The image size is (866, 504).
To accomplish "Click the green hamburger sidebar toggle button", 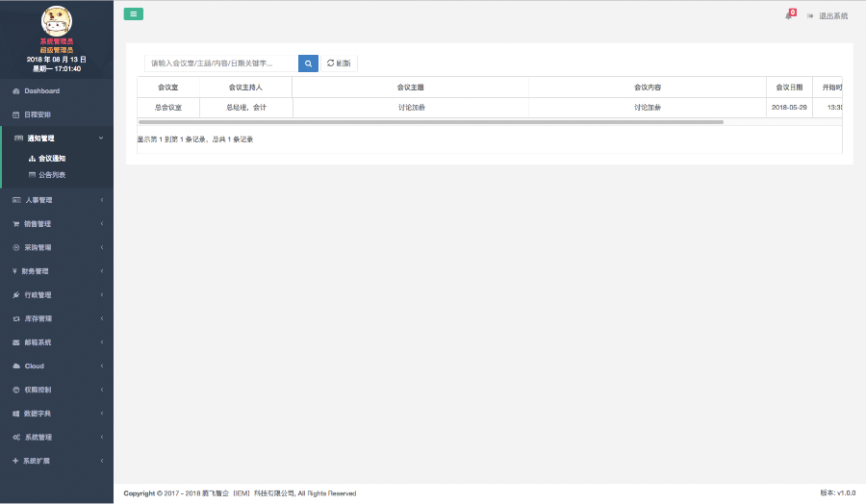I will 133,13.
